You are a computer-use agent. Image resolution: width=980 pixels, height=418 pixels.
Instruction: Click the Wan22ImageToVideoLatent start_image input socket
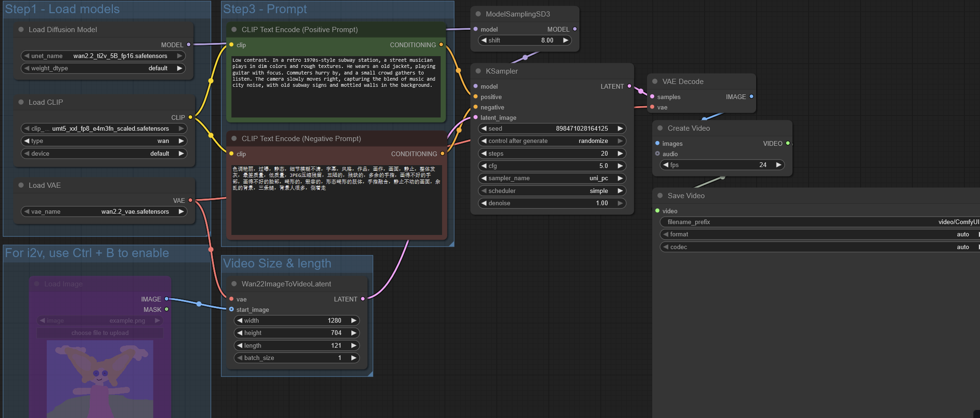pos(231,309)
